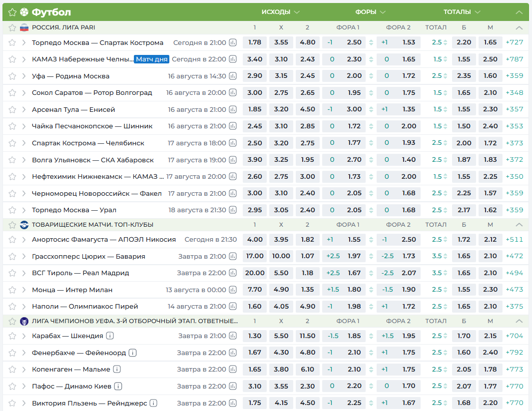Open statistics icon for Сокол Саратов — Ротор Волгоград
The image size is (532, 411).
[x=233, y=93]
